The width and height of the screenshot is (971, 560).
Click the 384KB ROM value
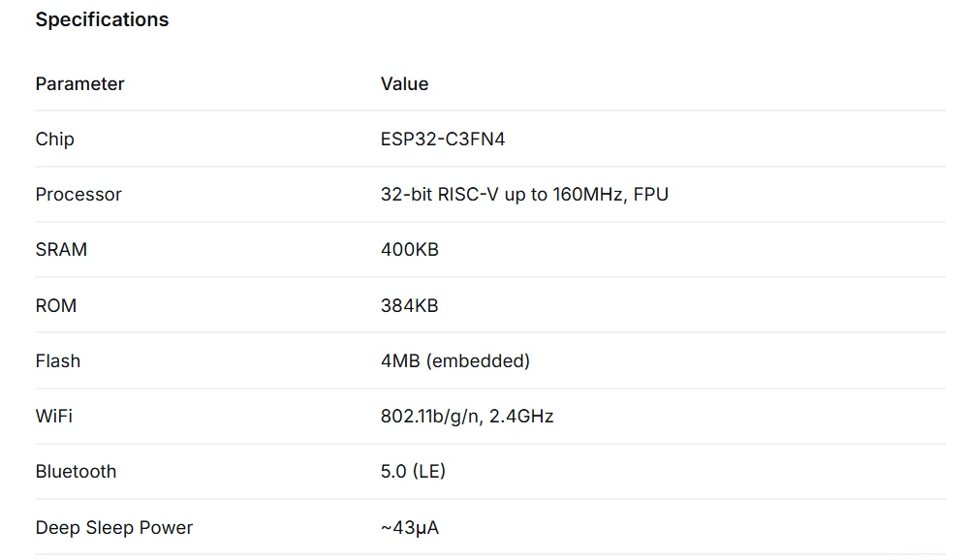pyautogui.click(x=409, y=305)
